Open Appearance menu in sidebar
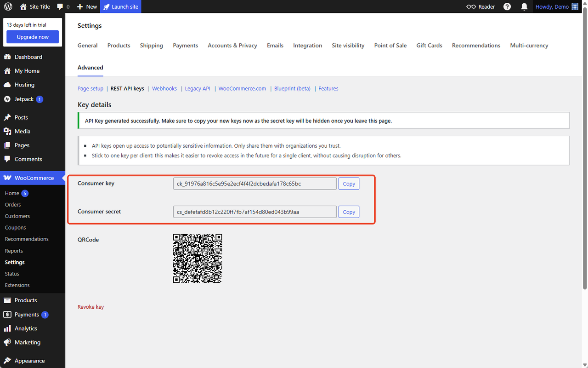 (x=29, y=361)
